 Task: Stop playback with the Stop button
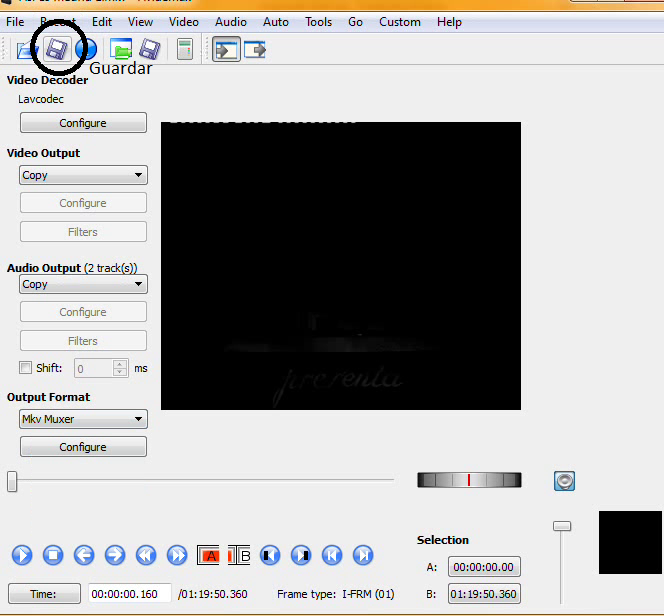(x=53, y=555)
